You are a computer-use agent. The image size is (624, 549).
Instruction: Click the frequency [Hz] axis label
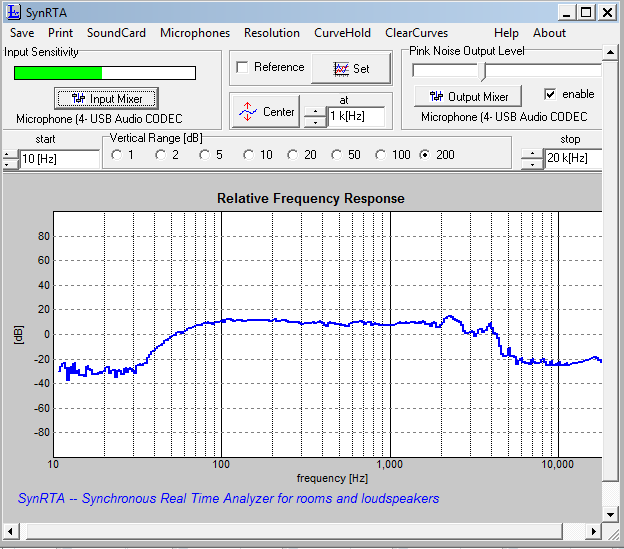point(332,478)
